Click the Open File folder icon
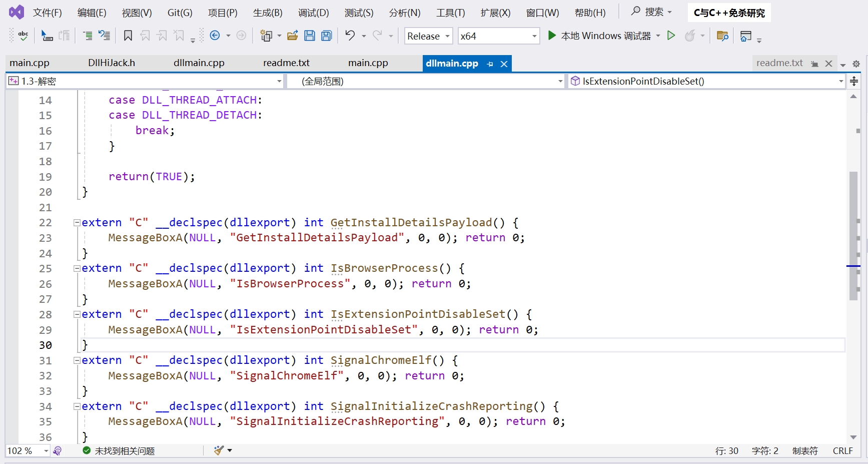 point(293,36)
